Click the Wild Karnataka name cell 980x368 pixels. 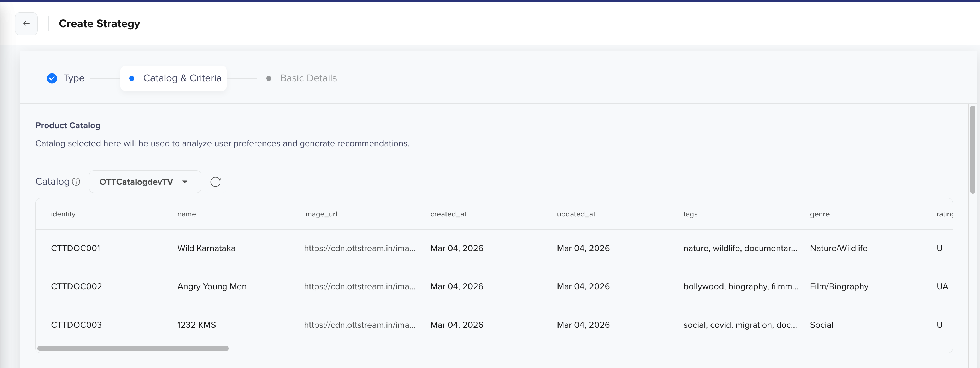[x=206, y=248]
